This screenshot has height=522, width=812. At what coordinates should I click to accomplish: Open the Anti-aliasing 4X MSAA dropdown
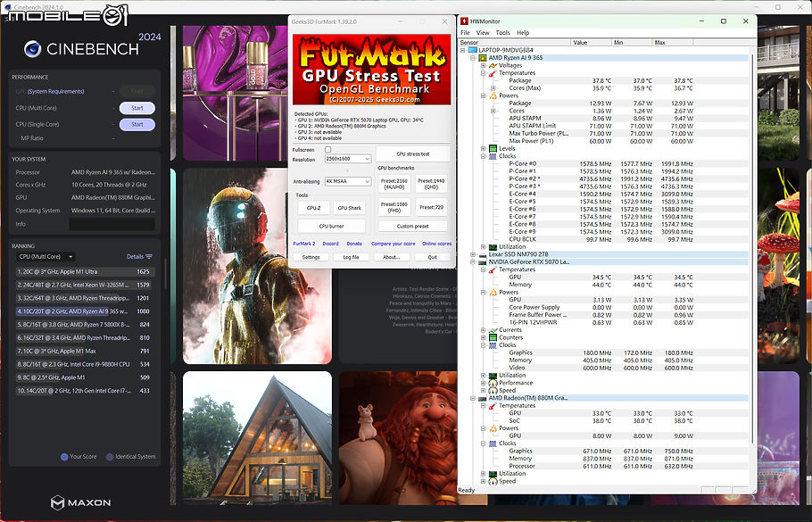coord(348,181)
